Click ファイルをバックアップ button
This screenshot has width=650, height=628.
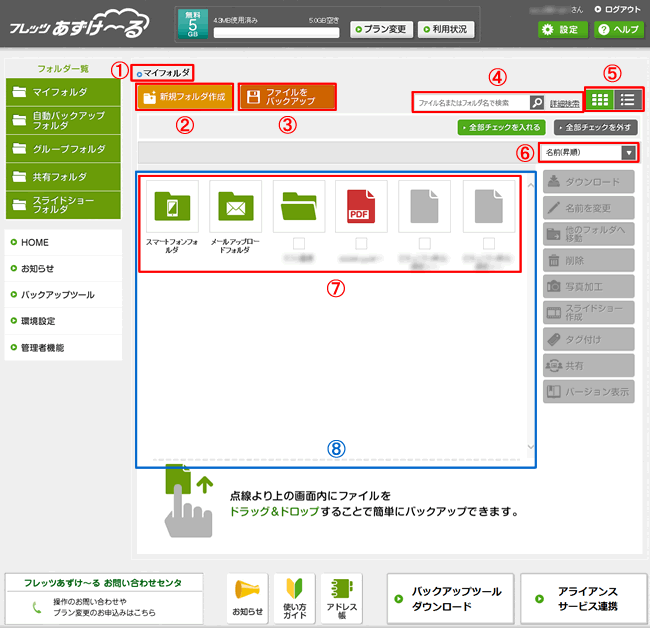[x=287, y=97]
